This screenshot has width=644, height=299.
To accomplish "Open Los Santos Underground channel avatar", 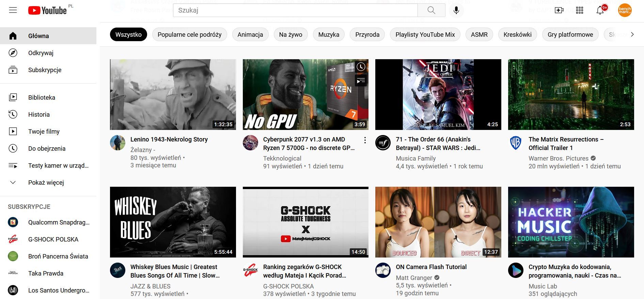I will (13, 290).
